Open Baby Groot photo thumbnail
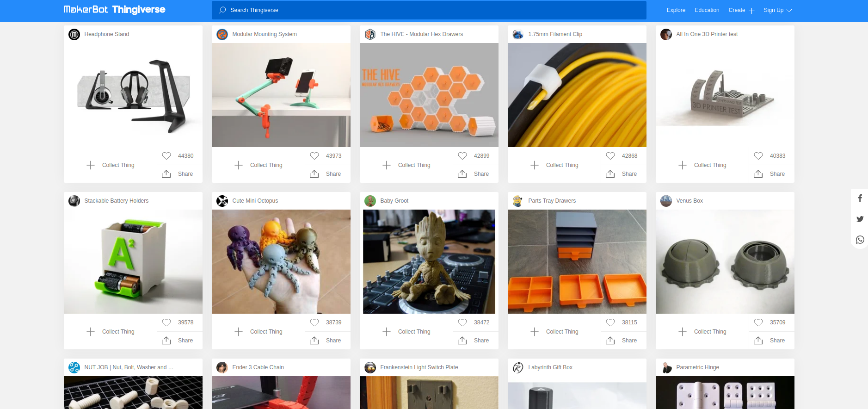 [429, 262]
